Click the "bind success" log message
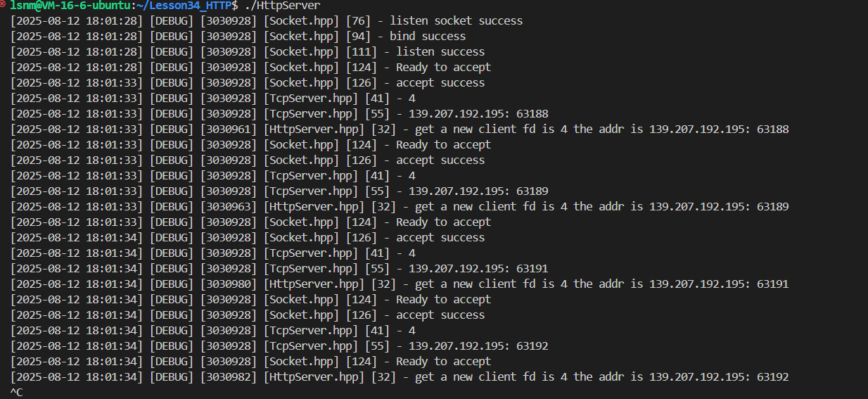This screenshot has width=868, height=399. tap(428, 37)
